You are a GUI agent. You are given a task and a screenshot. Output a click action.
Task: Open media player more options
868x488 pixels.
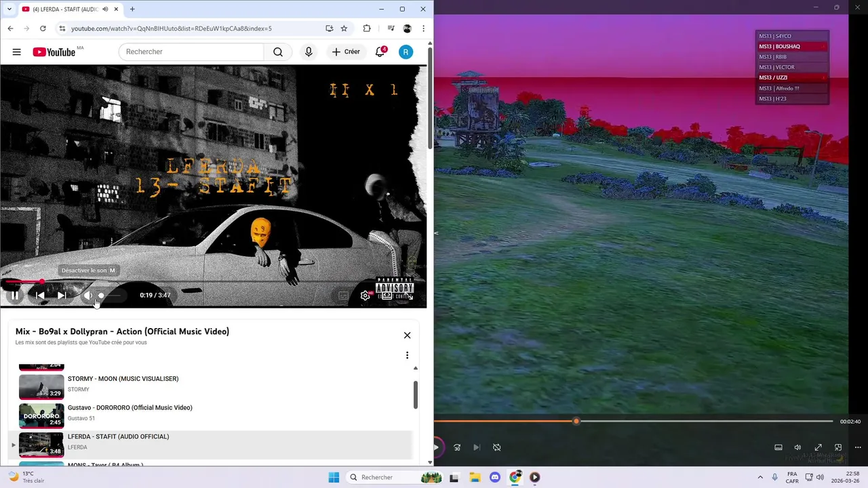(x=858, y=447)
